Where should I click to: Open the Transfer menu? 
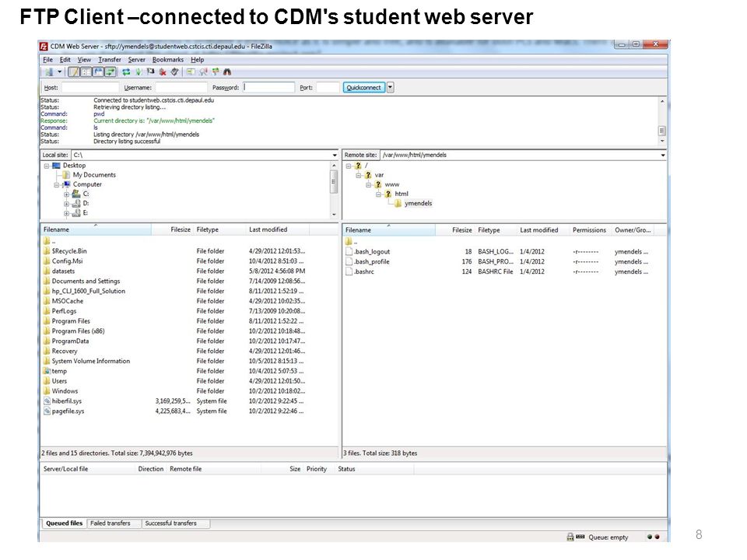click(110, 60)
